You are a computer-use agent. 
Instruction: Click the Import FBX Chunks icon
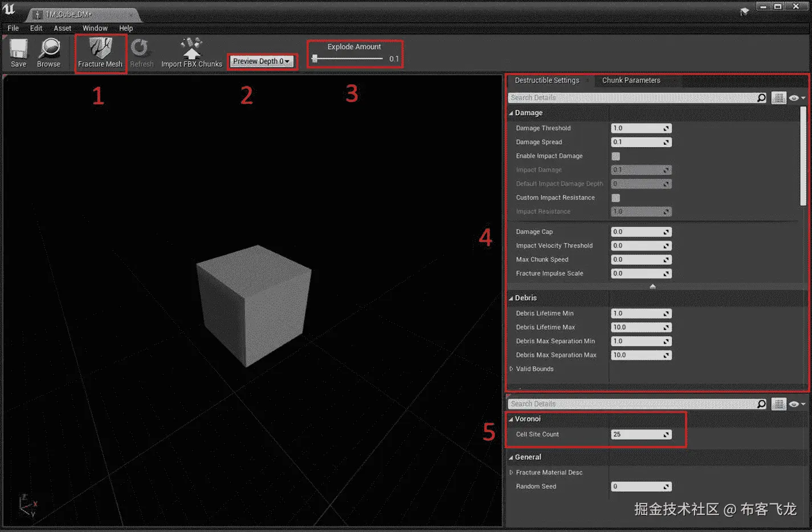click(x=191, y=50)
